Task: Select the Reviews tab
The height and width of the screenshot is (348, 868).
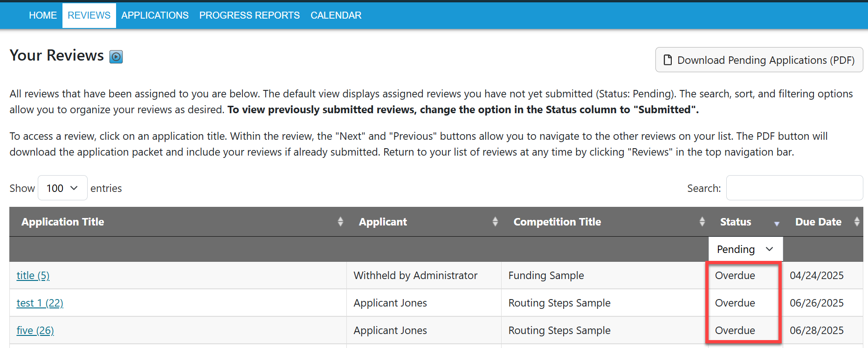Action: (x=89, y=15)
